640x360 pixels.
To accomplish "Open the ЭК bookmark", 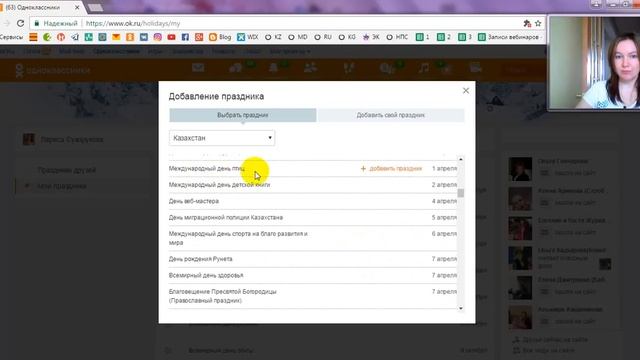I will point(371,37).
